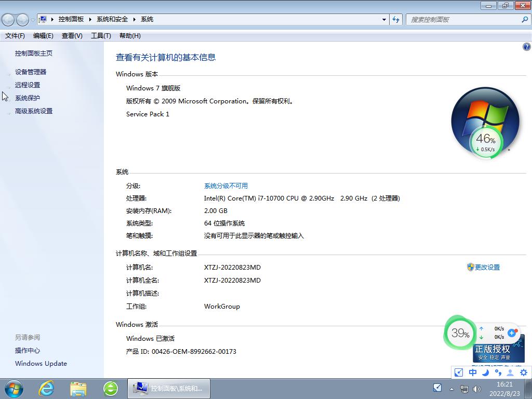Toggle the moon half-width mode icon
Image resolution: width=532 pixels, height=399 pixels.
[486, 373]
